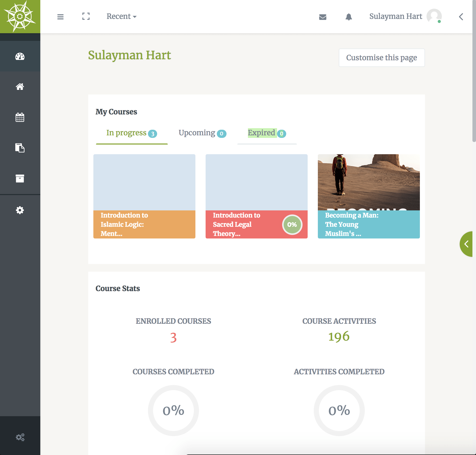Open settings gear in sidebar
476x455 pixels.
(20, 210)
